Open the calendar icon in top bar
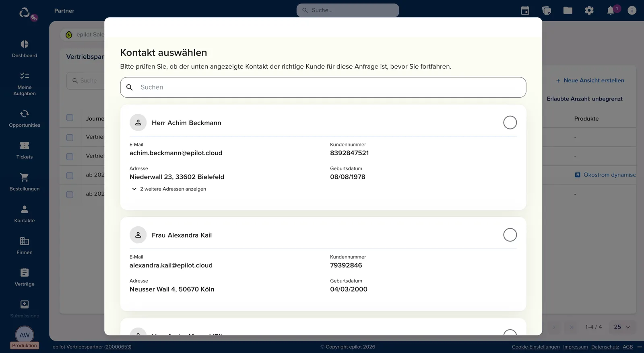This screenshot has width=644, height=353. point(525,10)
